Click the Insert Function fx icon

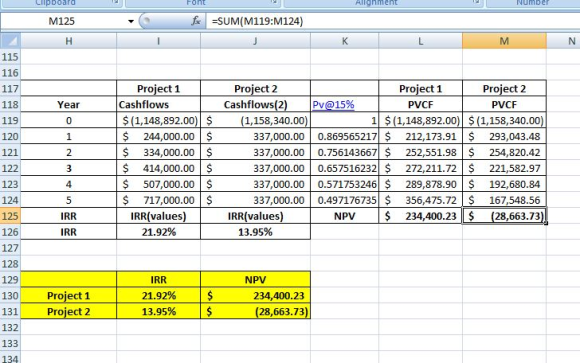click(x=196, y=21)
